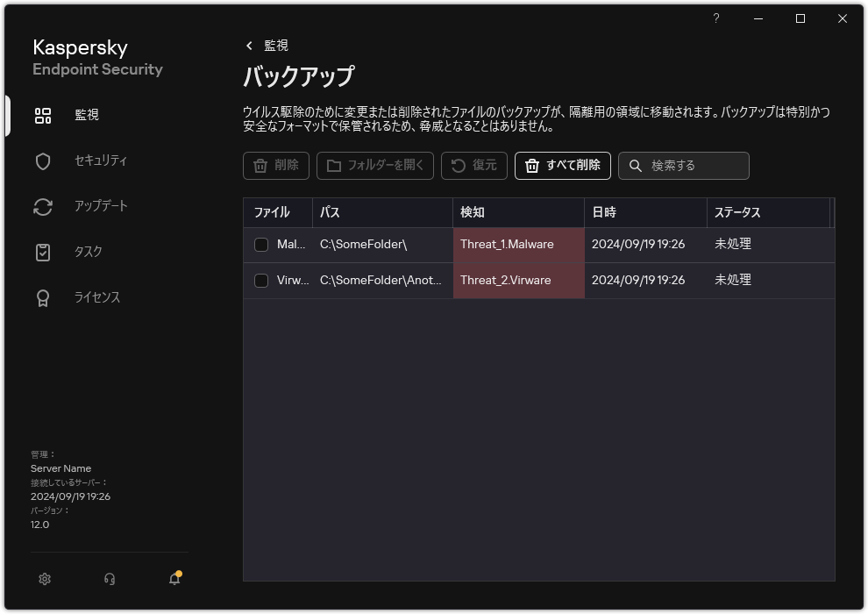Select all rows via ファイル header checkbox
868x614 pixels.
coord(260,212)
